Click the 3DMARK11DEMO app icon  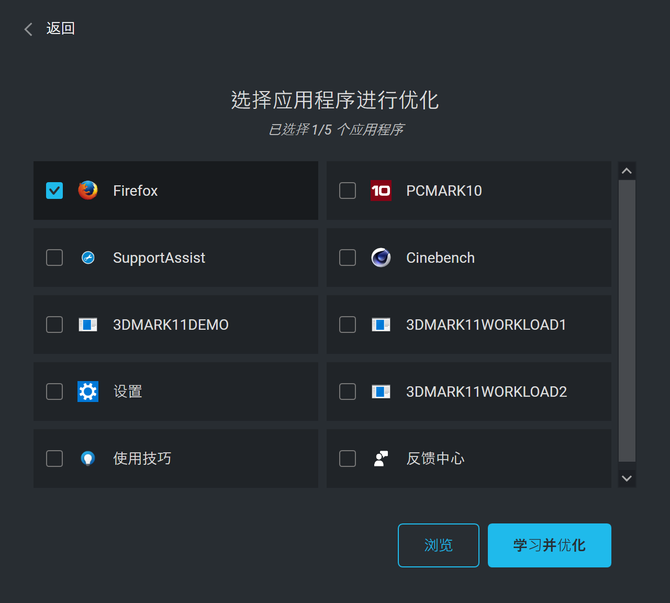(88, 324)
